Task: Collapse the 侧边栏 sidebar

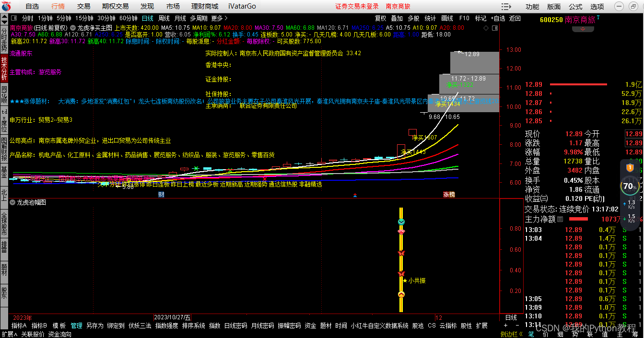Action: pyautogui.click(x=512, y=334)
